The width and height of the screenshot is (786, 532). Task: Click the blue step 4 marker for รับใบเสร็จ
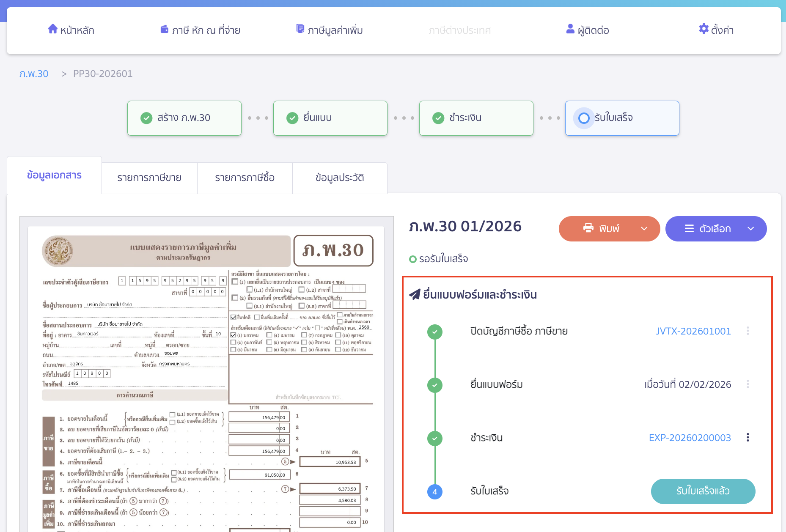tap(435, 492)
